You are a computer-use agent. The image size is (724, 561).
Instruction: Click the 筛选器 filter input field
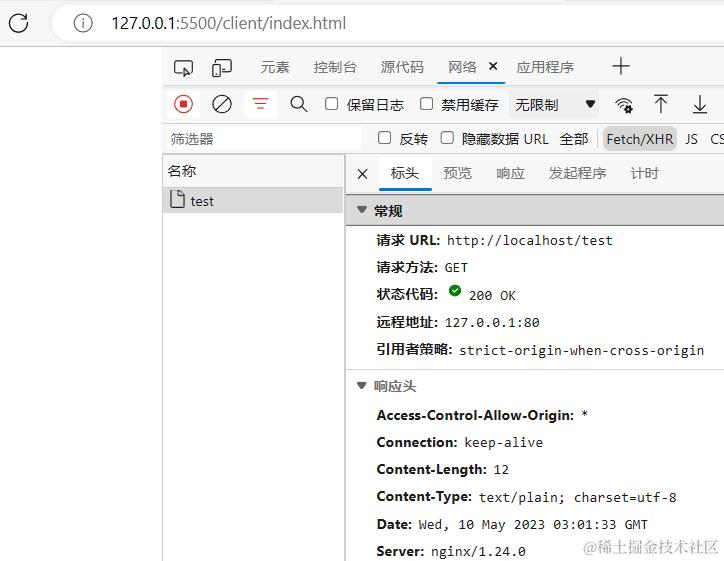point(263,139)
